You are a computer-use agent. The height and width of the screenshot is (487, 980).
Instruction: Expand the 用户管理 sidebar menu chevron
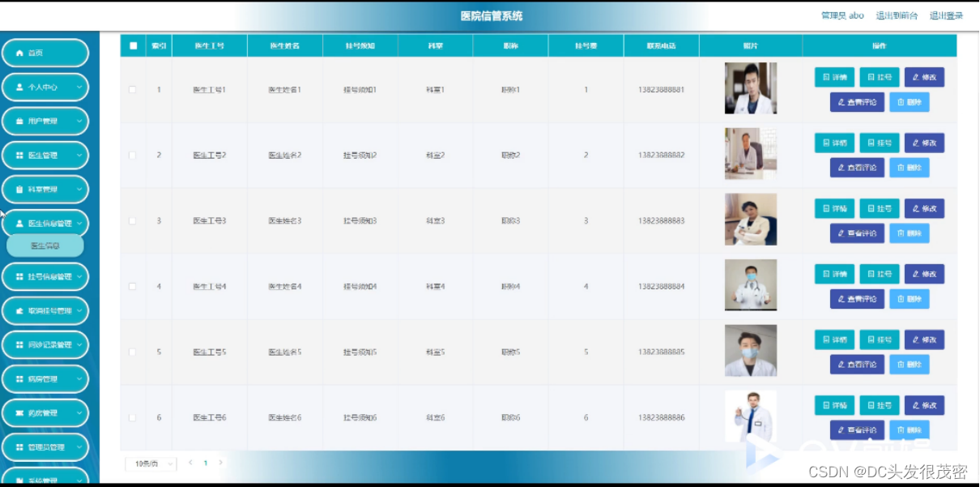pyautogui.click(x=79, y=121)
